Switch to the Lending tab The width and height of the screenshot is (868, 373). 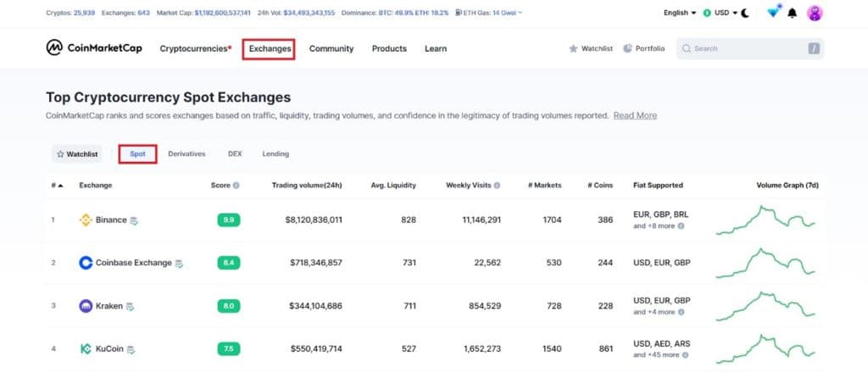click(x=275, y=153)
